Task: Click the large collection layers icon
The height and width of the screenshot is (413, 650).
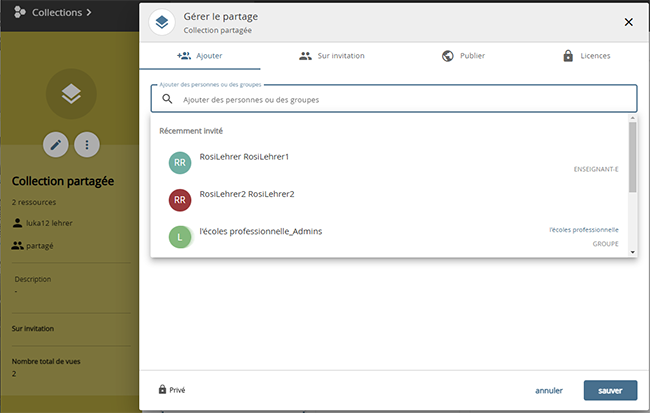Action: point(71,94)
